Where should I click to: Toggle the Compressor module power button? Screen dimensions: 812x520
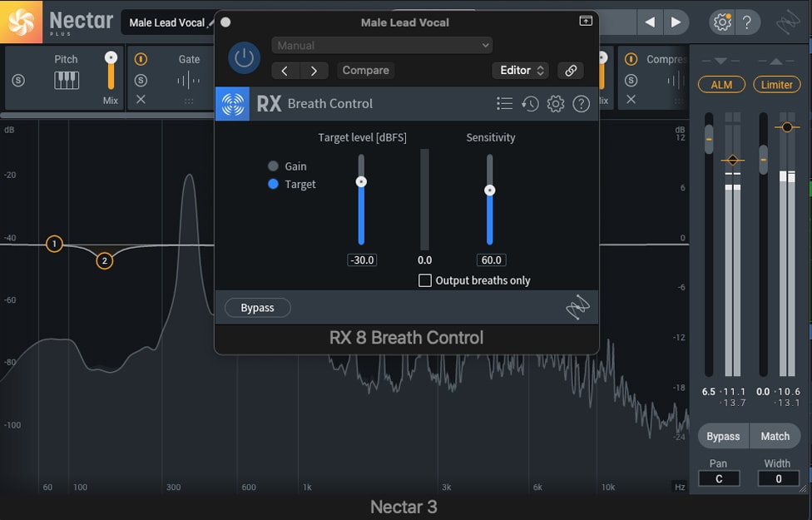click(631, 59)
